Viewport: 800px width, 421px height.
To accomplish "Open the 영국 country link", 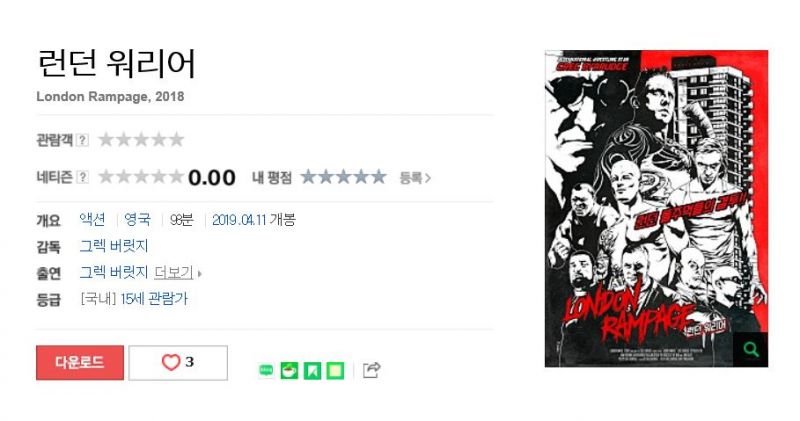I will [x=138, y=220].
